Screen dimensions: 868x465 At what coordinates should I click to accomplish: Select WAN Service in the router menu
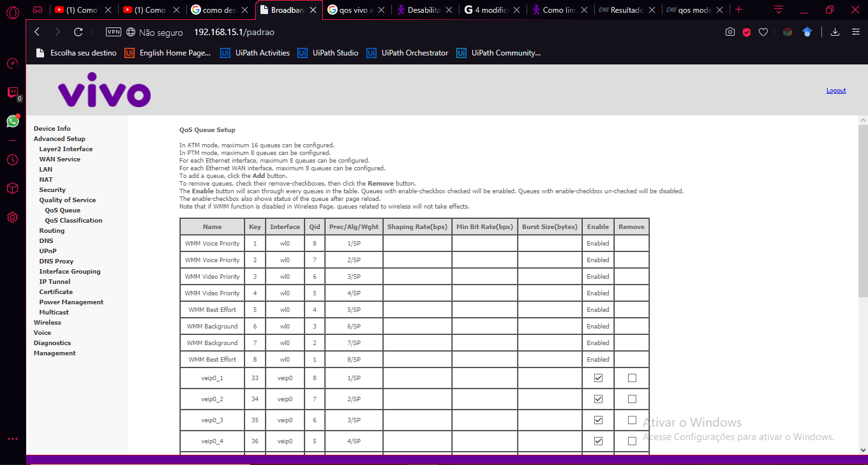(60, 159)
